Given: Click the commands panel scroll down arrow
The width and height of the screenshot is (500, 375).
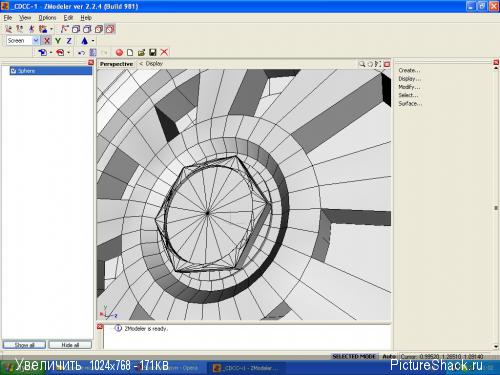Looking at the screenshot, I should coord(496,347).
